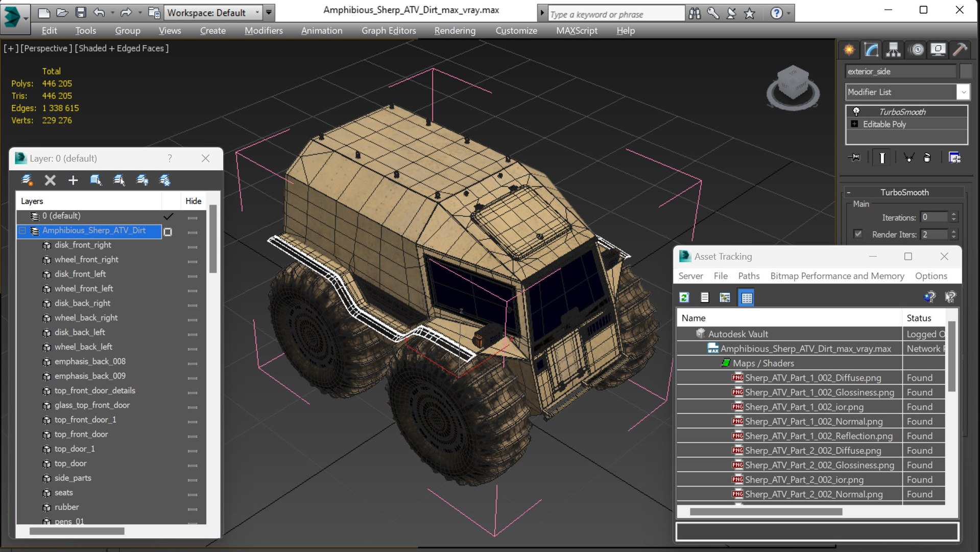
Task: Click the Pin Stack icon
Action: 854,157
